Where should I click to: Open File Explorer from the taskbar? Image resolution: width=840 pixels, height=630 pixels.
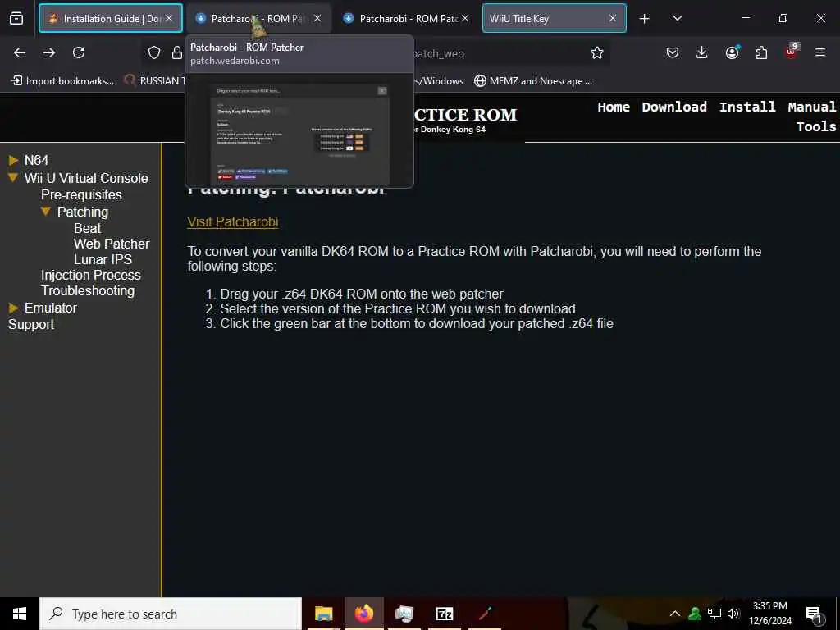coord(323,614)
